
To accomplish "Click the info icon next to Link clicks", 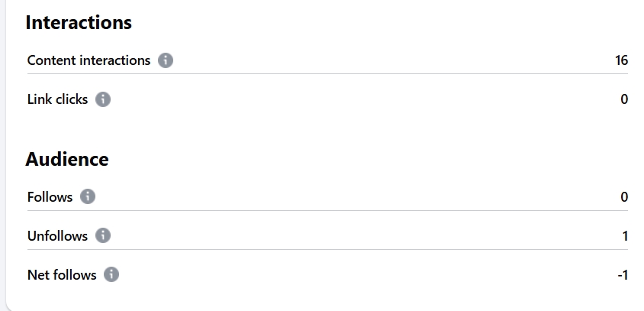I will click(103, 99).
